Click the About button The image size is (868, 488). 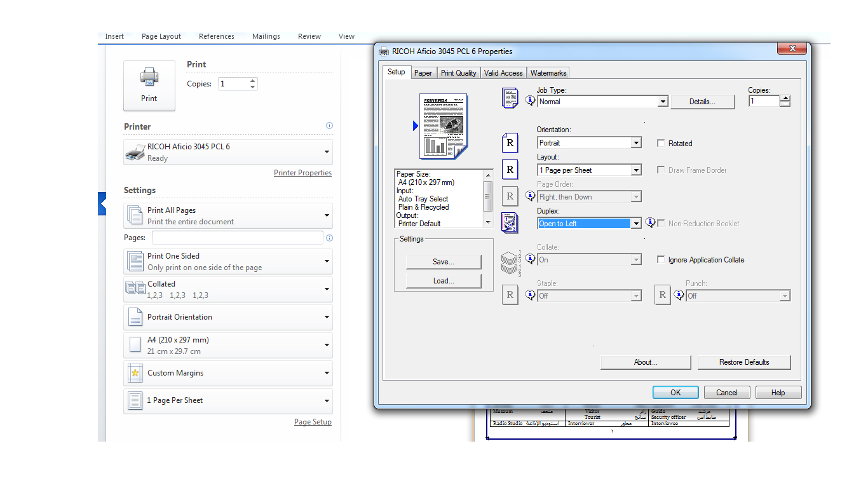click(x=646, y=362)
